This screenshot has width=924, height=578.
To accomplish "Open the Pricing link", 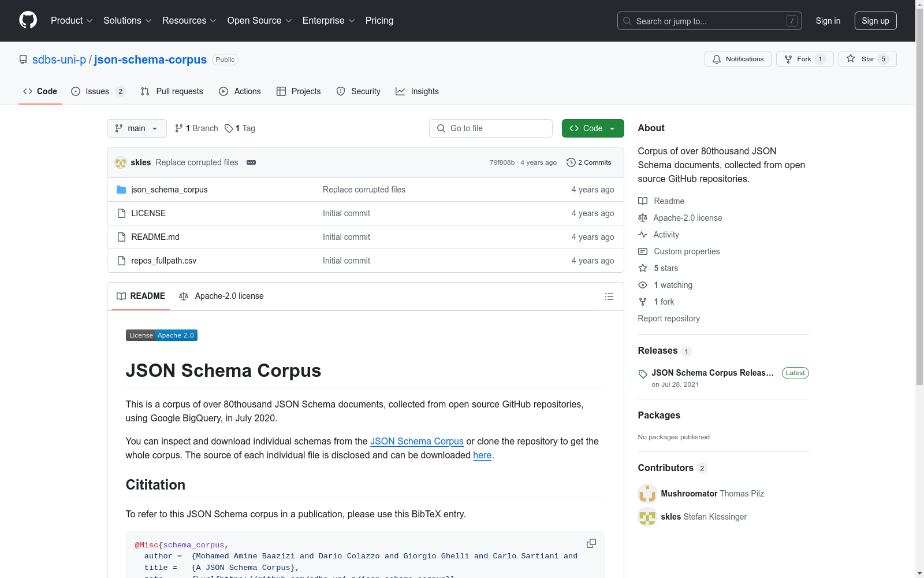I will click(x=379, y=21).
